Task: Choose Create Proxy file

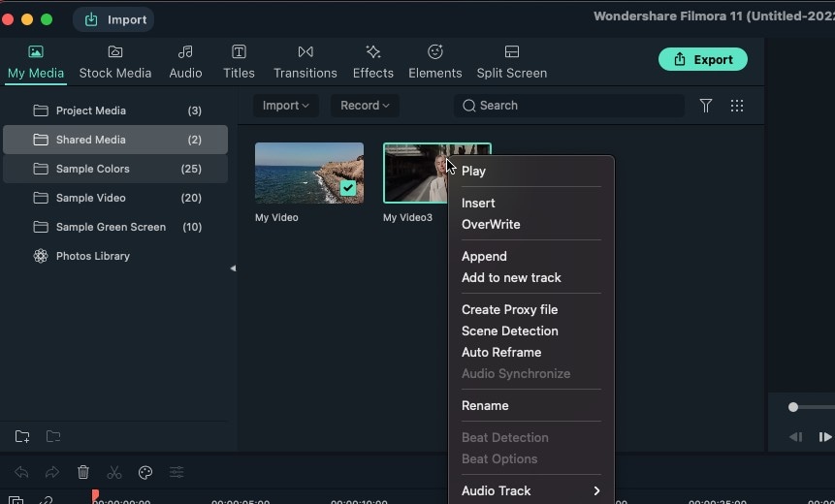Action: [509, 309]
